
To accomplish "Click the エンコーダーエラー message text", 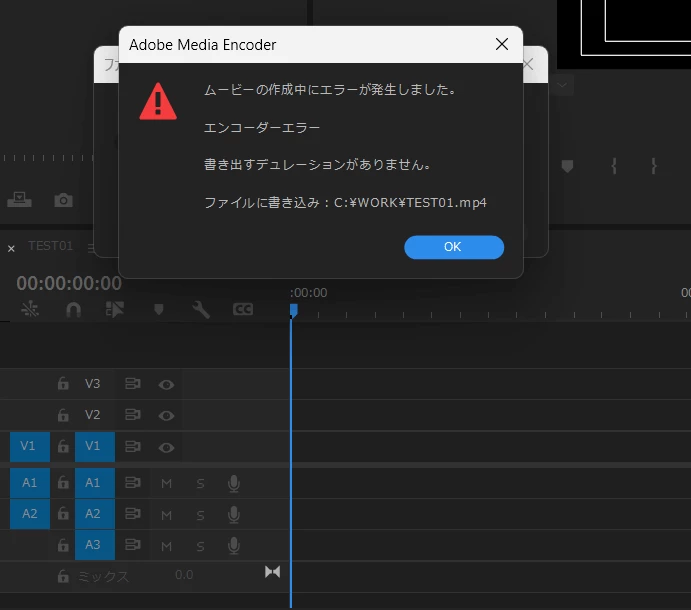I will (x=262, y=127).
